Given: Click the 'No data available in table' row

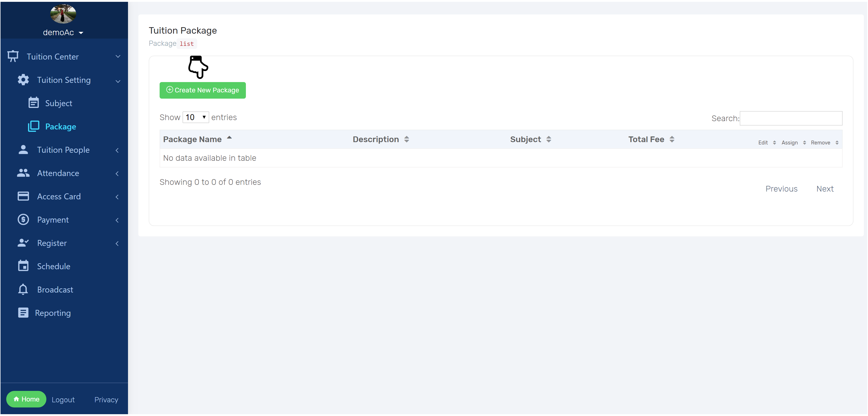Looking at the screenshot, I should (x=501, y=158).
